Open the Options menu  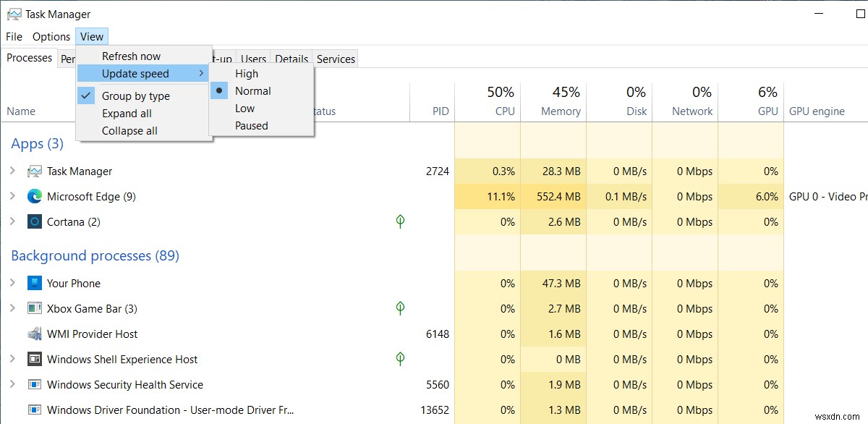[51, 36]
